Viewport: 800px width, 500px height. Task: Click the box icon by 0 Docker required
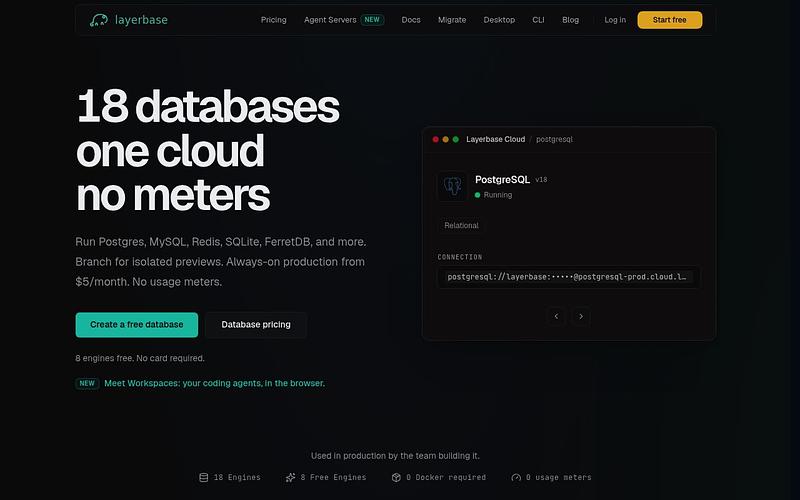pos(396,478)
